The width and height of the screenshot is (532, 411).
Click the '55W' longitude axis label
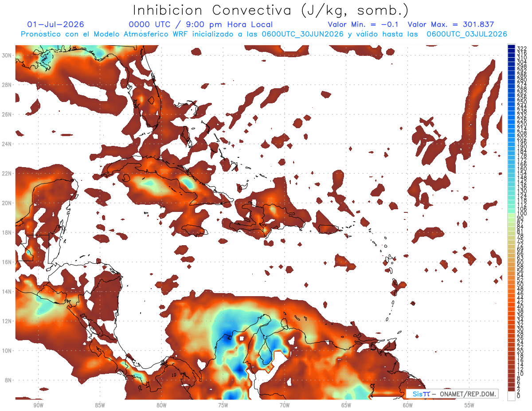point(469,405)
